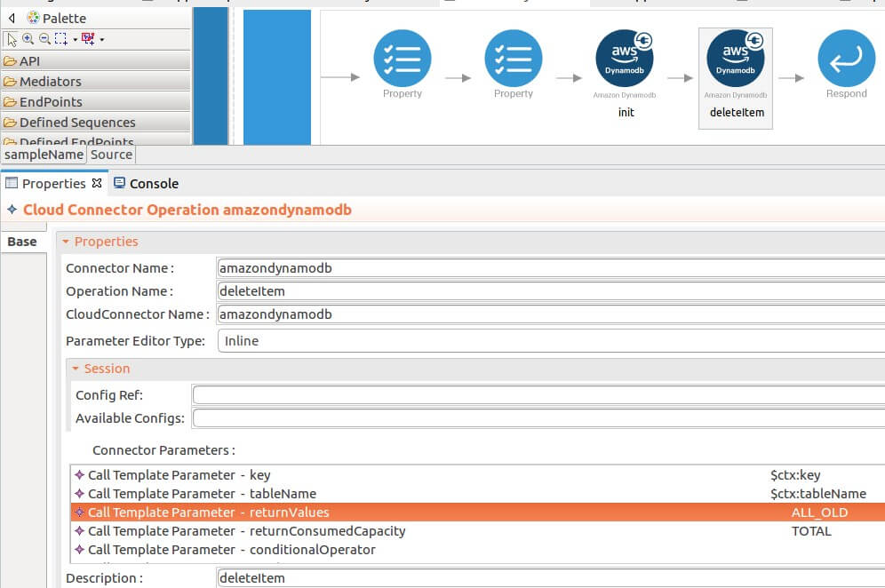Click the deleteItem label under the connector
885x588 pixels.
737,112
